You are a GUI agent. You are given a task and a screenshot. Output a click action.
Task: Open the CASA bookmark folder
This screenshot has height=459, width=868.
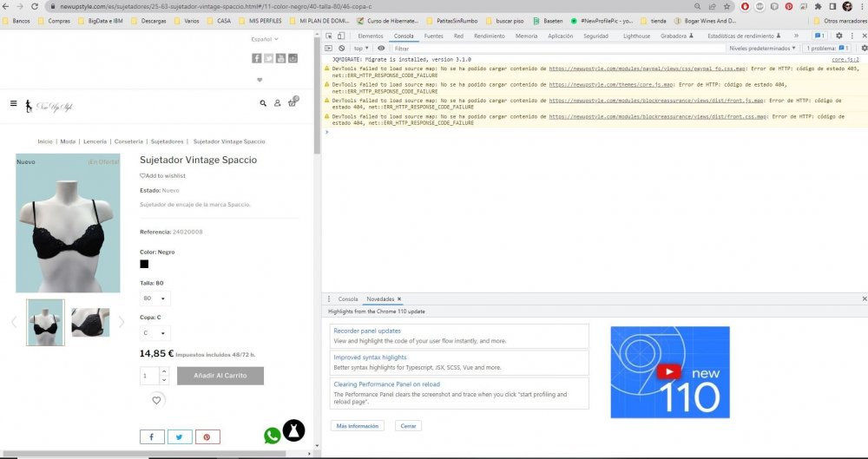pyautogui.click(x=220, y=21)
